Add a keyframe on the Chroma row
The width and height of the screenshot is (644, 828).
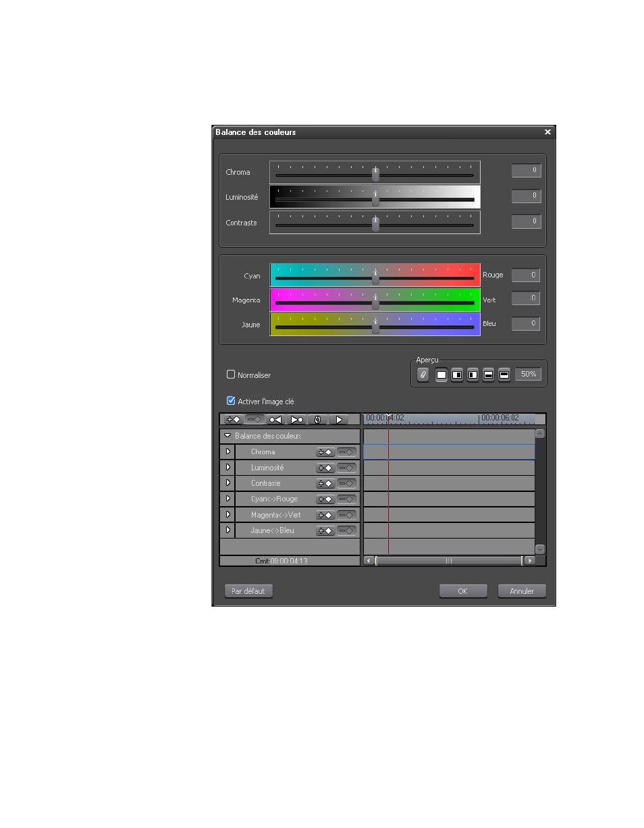tap(326, 452)
